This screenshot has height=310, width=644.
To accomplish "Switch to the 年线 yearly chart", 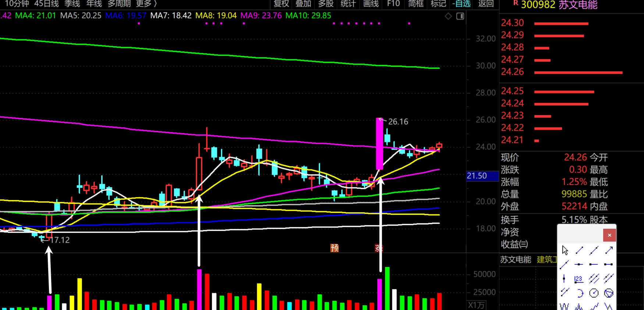I will (94, 4).
